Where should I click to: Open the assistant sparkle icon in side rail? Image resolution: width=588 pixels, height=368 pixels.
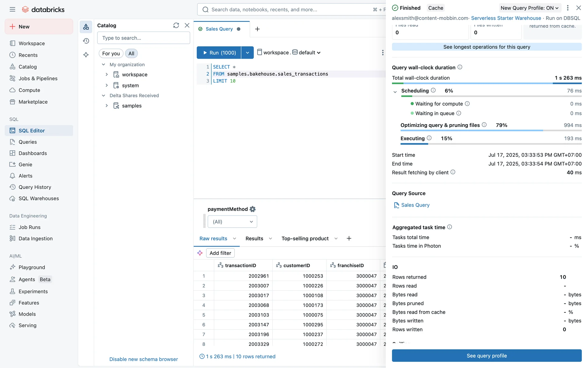coord(86,55)
